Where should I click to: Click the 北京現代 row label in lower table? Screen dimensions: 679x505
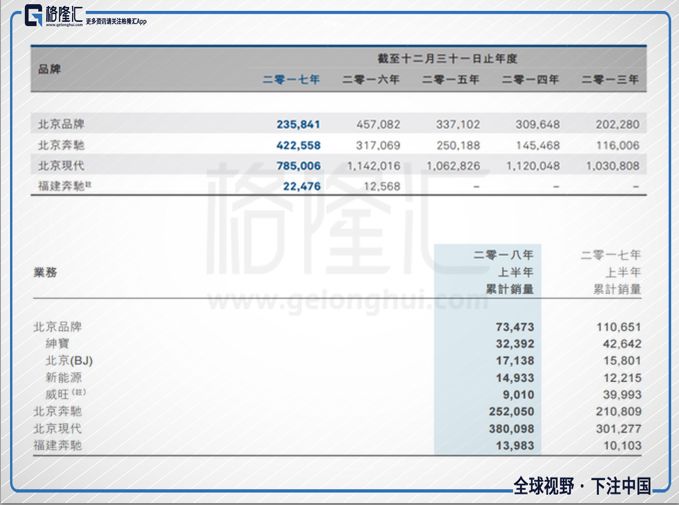coord(58,428)
